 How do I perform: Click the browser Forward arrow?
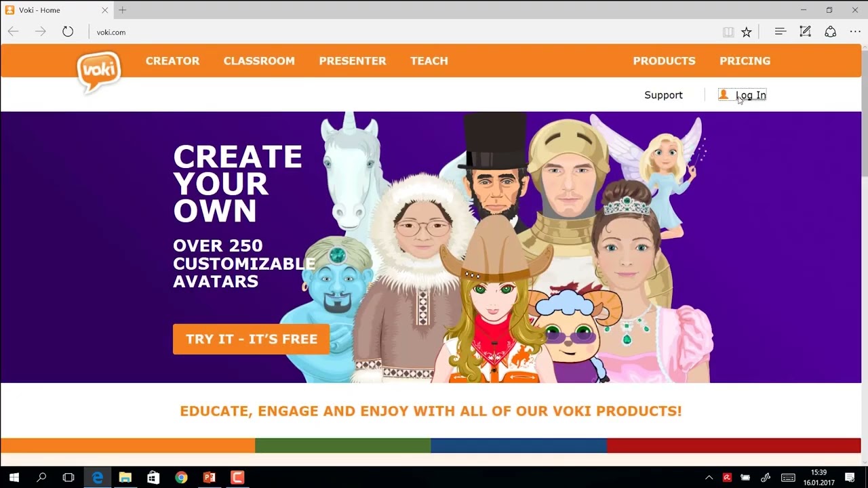[x=41, y=32]
